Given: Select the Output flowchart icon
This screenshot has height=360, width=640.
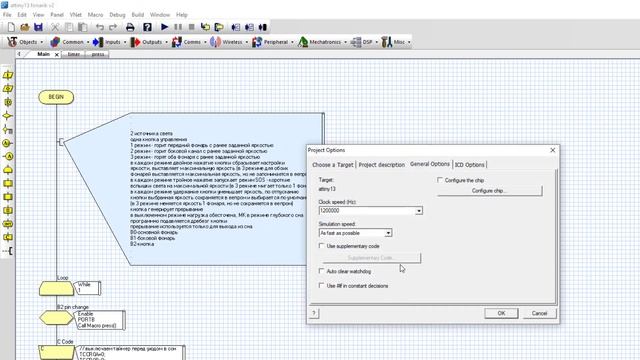Looking at the screenshot, I should tap(8, 89).
